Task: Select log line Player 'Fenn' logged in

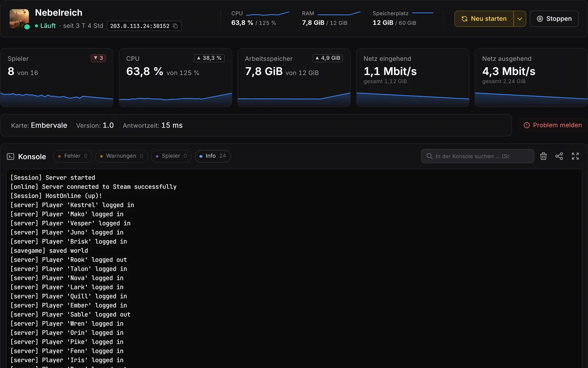Action: [x=67, y=351]
